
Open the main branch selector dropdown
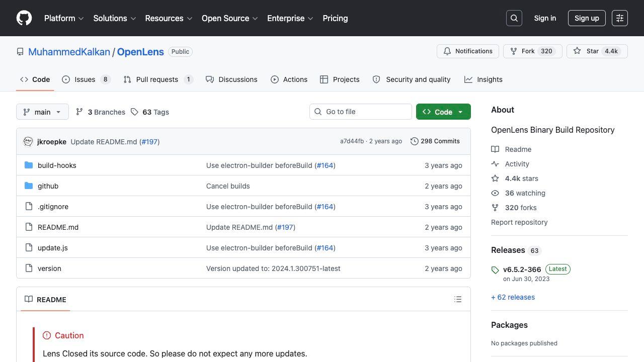click(42, 112)
